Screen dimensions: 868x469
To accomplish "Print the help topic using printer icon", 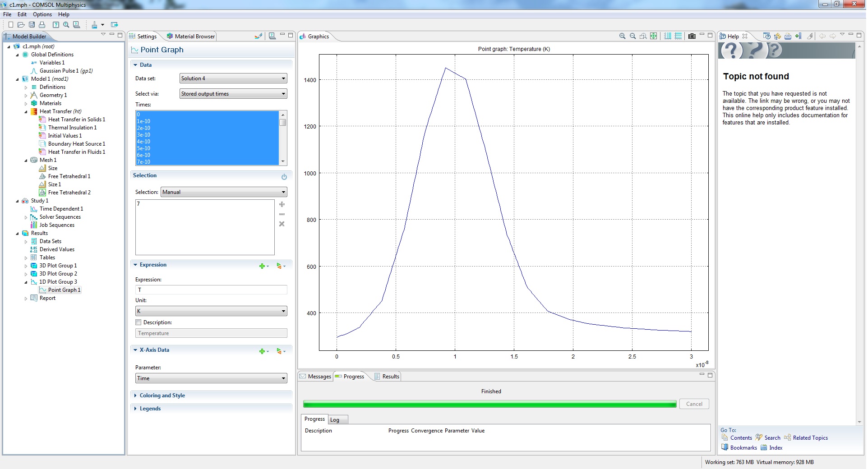I will 788,36.
